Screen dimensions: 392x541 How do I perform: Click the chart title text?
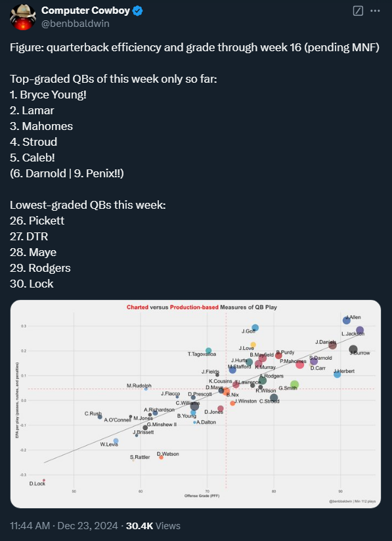pos(202,307)
